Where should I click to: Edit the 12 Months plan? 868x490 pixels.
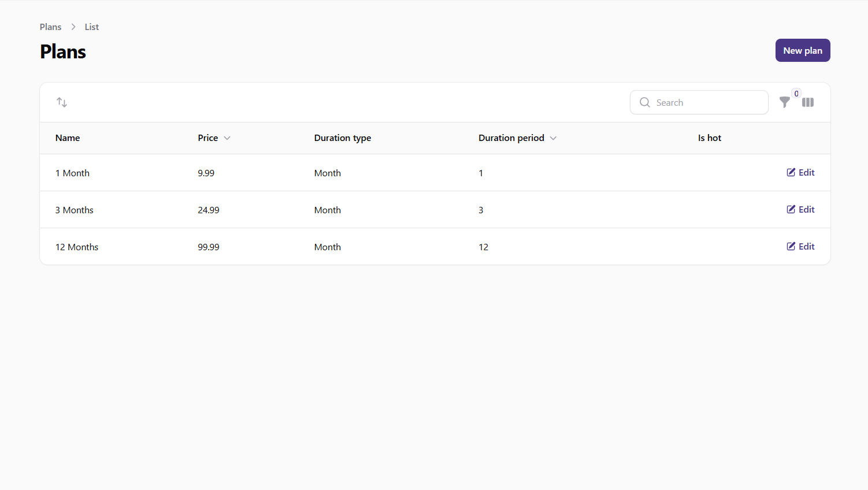click(x=800, y=246)
